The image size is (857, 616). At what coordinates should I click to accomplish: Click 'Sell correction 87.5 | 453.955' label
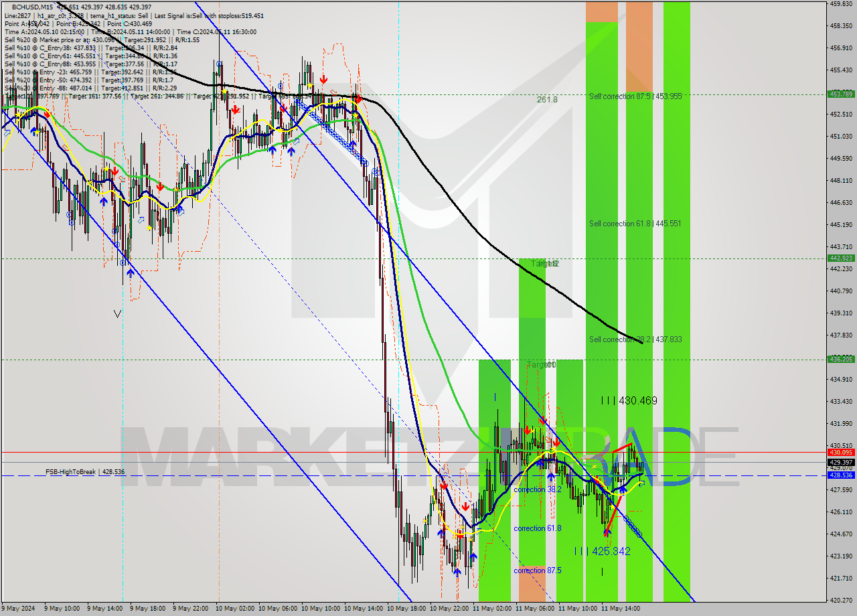[x=635, y=96]
